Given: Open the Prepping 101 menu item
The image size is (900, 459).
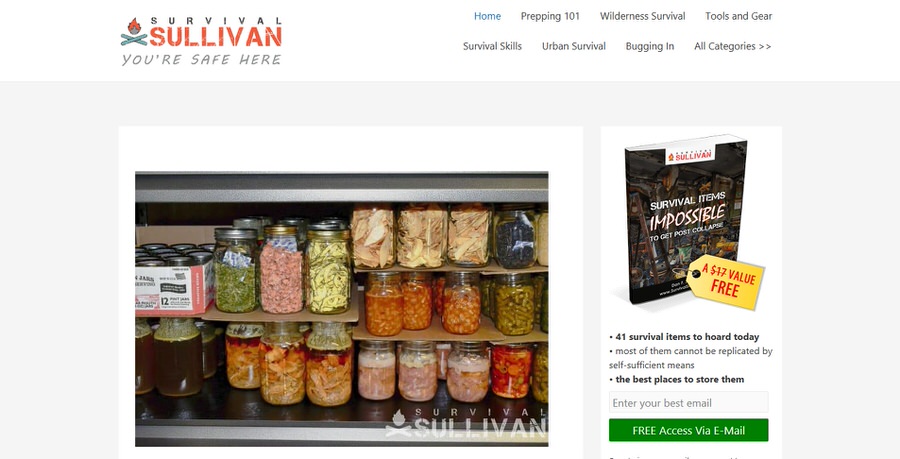Looking at the screenshot, I should [550, 16].
